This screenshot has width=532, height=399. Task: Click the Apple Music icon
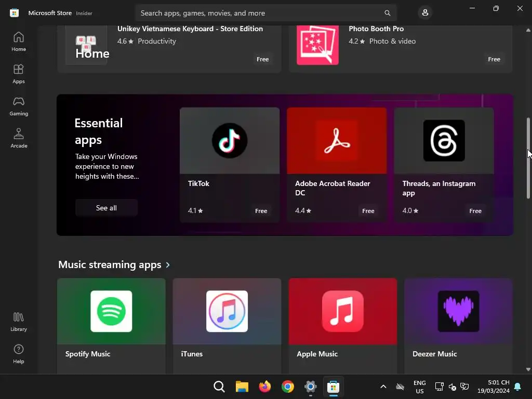(x=343, y=311)
